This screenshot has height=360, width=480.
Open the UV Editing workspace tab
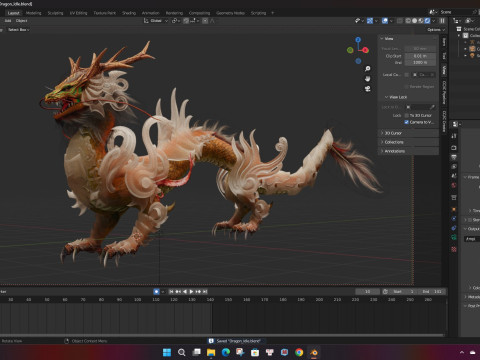(x=78, y=13)
